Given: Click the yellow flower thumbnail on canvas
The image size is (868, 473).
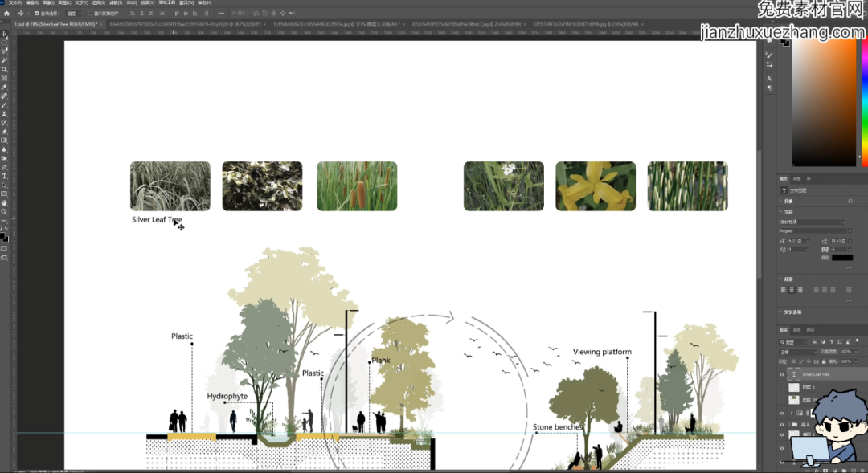Looking at the screenshot, I should coord(596,186).
